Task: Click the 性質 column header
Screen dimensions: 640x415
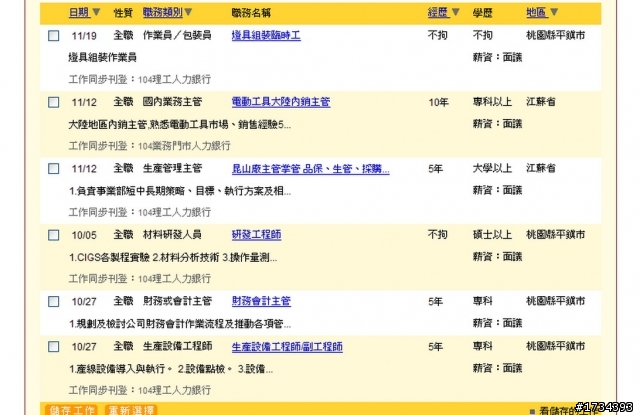Action: [123, 13]
